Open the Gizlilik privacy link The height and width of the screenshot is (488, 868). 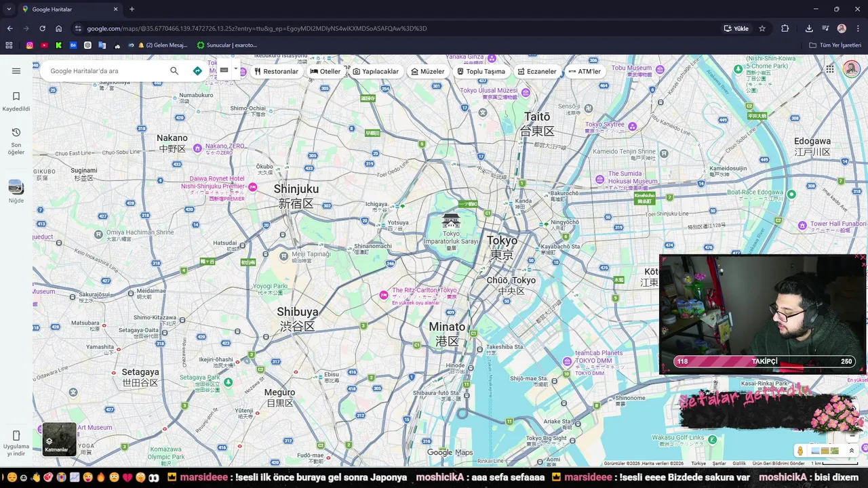point(739,464)
